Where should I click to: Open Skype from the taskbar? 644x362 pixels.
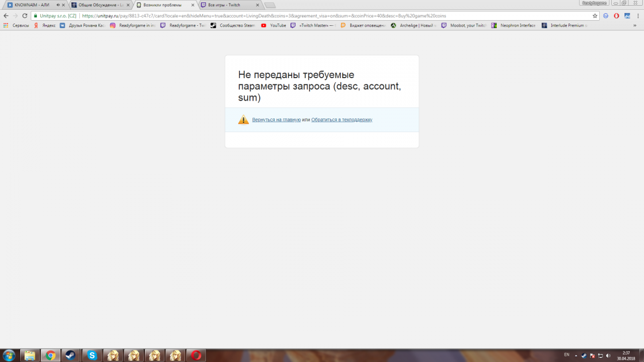(92, 355)
